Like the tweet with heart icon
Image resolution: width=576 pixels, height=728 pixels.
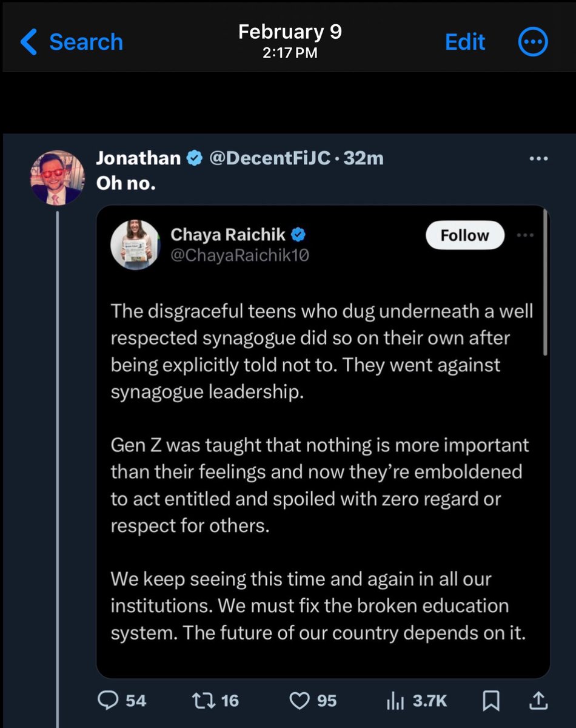pyautogui.click(x=299, y=701)
